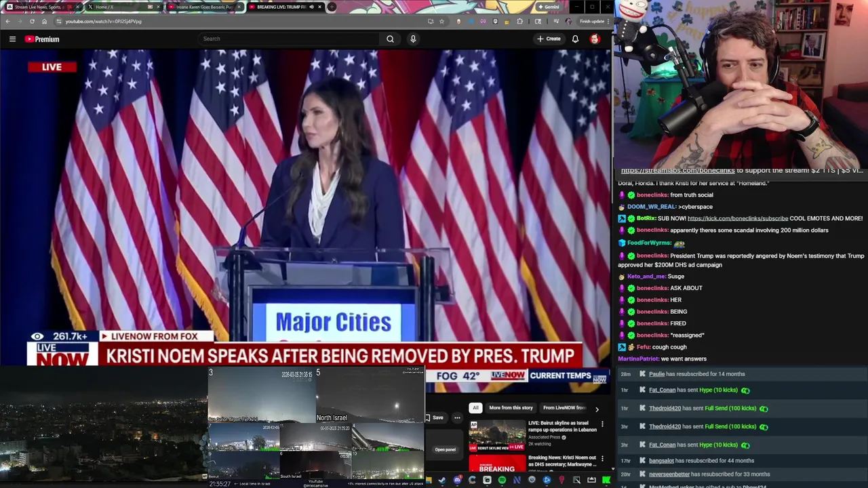The image size is (868, 488).
Task: Open the red map pin taskbar app
Action: point(561,480)
